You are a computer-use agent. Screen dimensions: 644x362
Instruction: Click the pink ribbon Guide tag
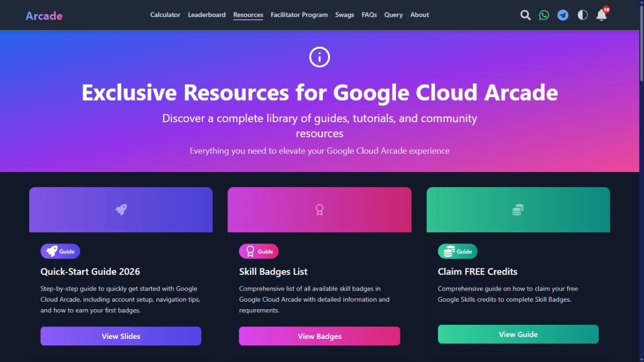point(259,251)
